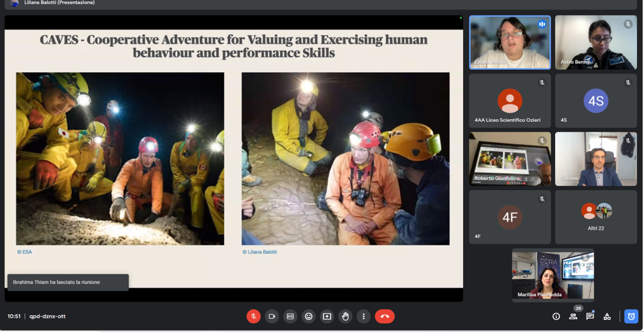Turn on closed captions

[290, 316]
